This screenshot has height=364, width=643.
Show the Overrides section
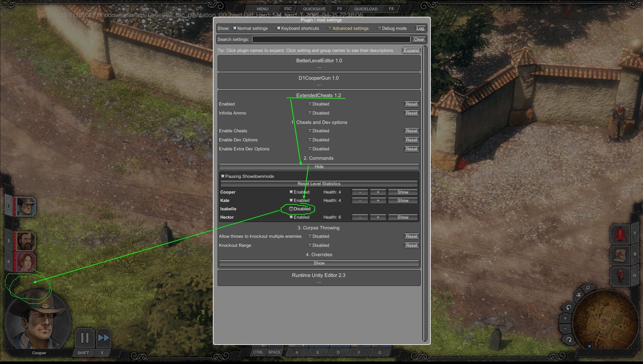[x=319, y=263]
